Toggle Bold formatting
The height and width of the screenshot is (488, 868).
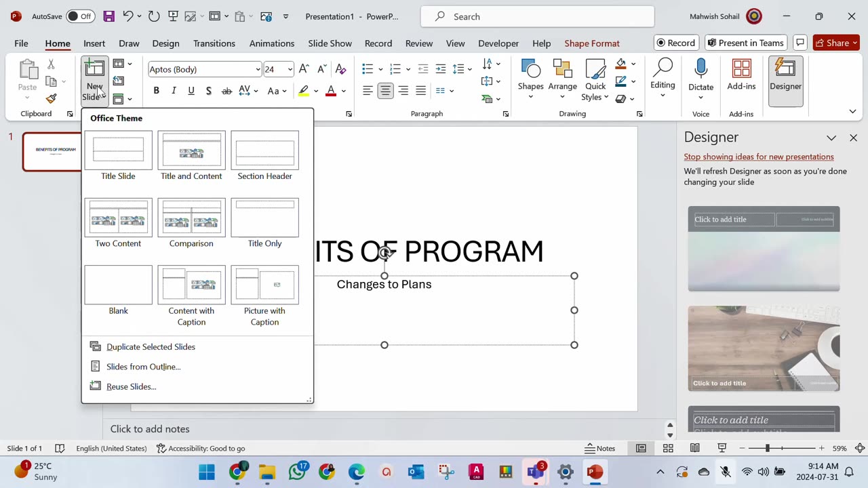[x=156, y=91]
